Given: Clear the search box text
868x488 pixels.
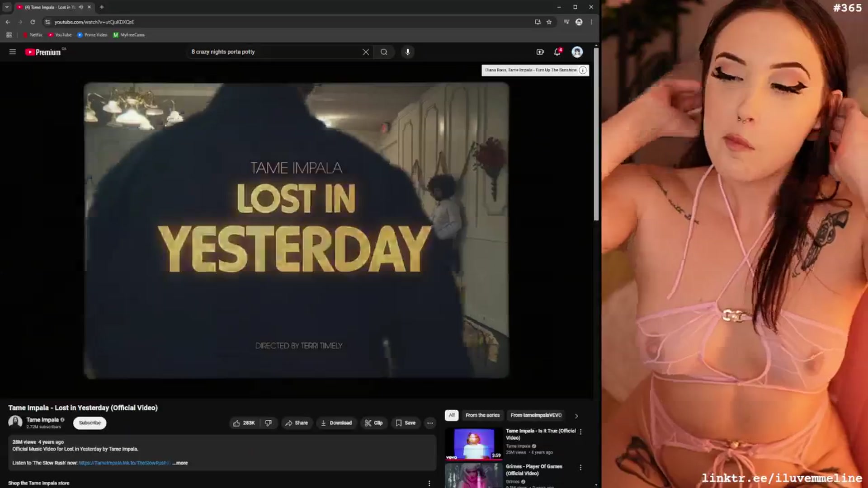Looking at the screenshot, I should (x=366, y=52).
